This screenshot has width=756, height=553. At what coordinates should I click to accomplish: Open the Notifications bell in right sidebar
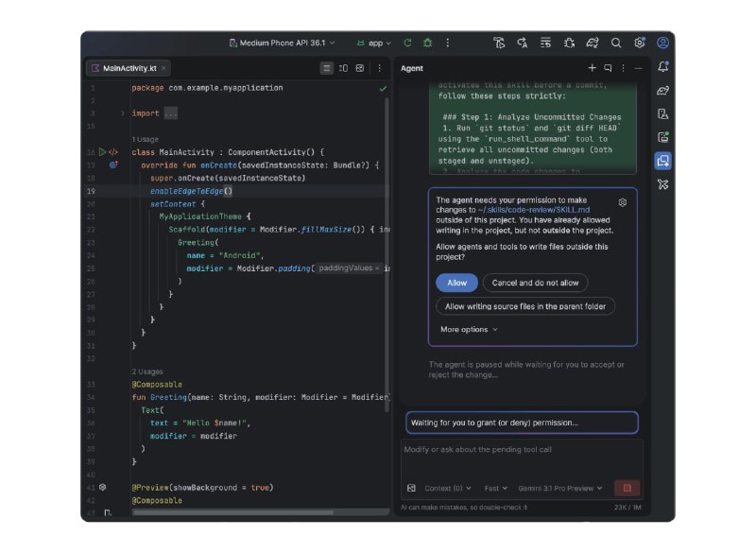pyautogui.click(x=663, y=66)
